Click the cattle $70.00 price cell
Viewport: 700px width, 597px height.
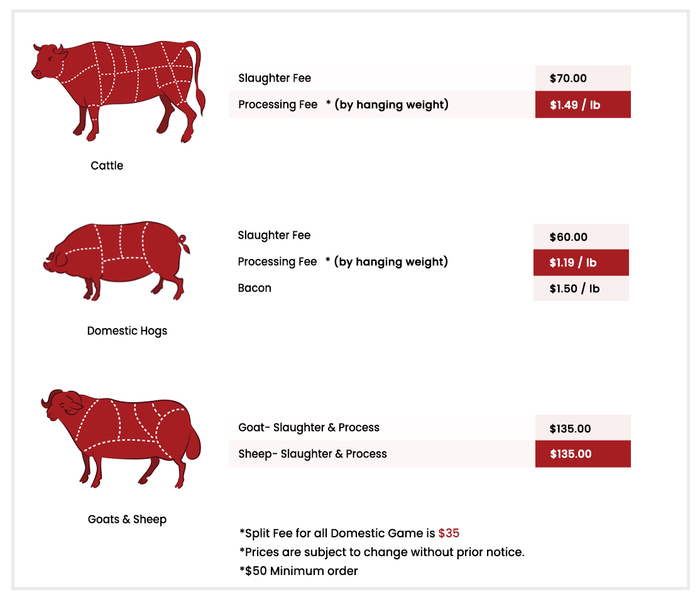pos(582,78)
